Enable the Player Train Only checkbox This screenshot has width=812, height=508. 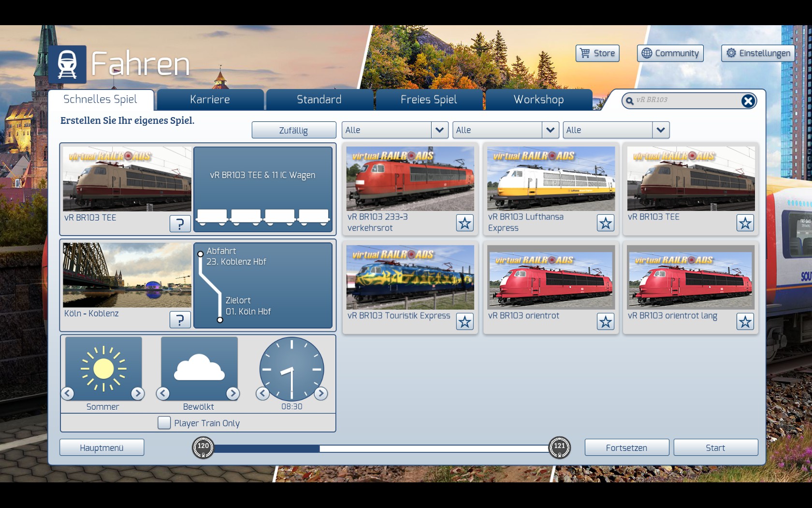click(164, 423)
